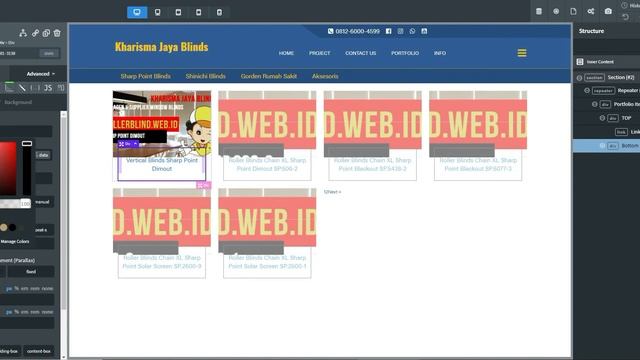Select fixed background attachment button

31,272
